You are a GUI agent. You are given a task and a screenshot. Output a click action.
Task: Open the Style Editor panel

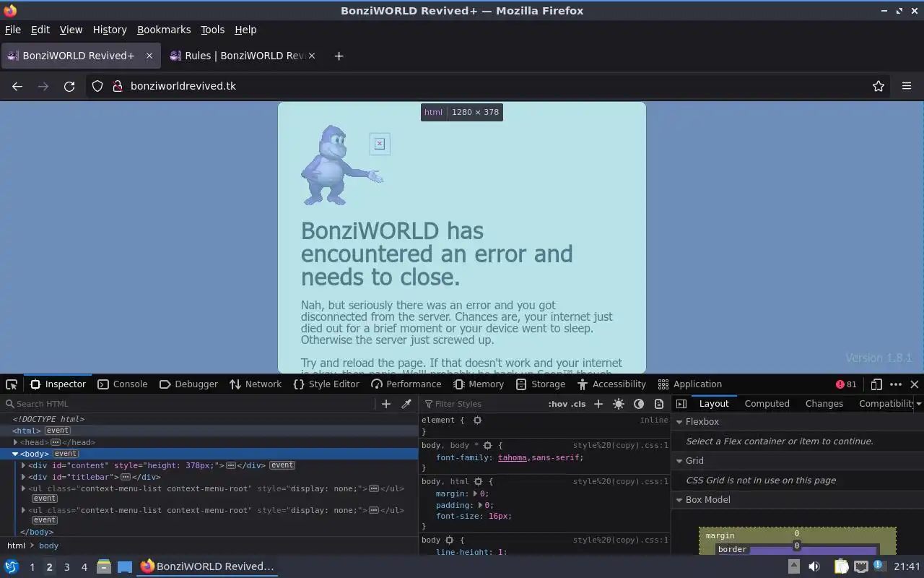(x=326, y=384)
